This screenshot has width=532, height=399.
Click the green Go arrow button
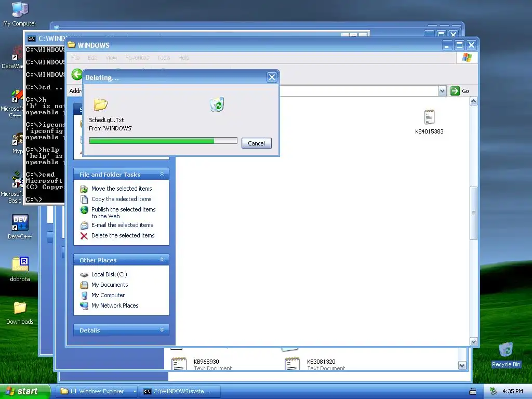coord(455,91)
